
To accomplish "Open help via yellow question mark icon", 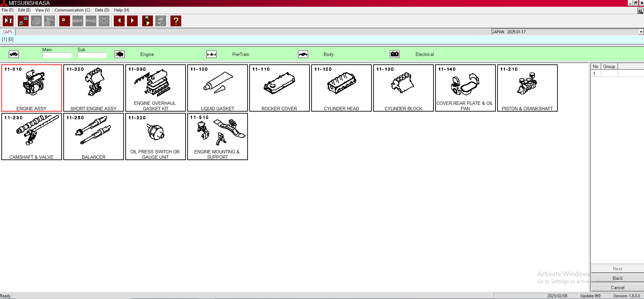I will [x=176, y=21].
